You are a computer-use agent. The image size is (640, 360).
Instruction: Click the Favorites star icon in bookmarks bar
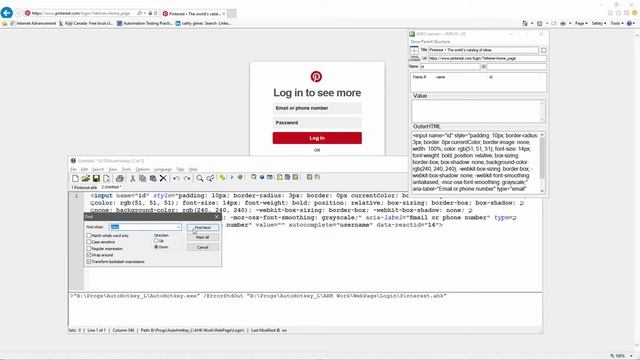[x=5, y=23]
